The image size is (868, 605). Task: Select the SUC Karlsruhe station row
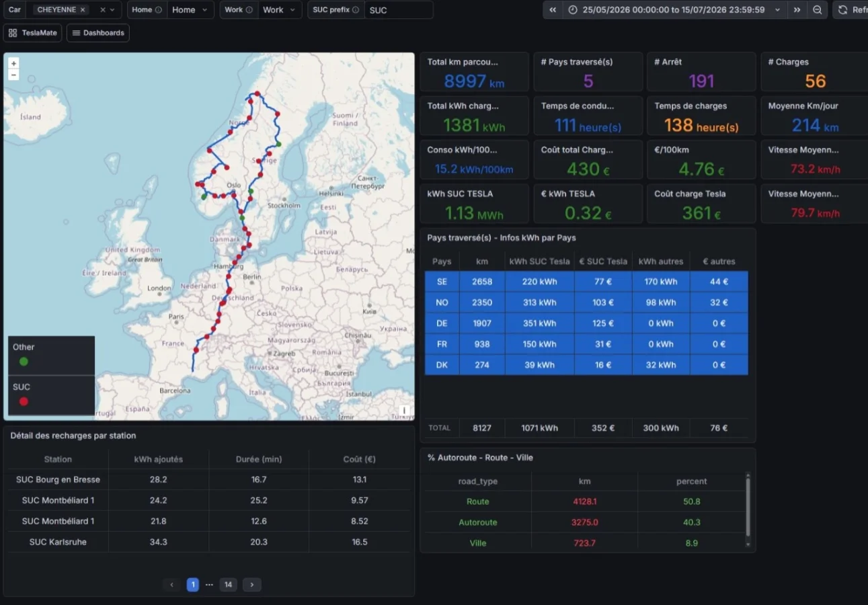tap(209, 542)
